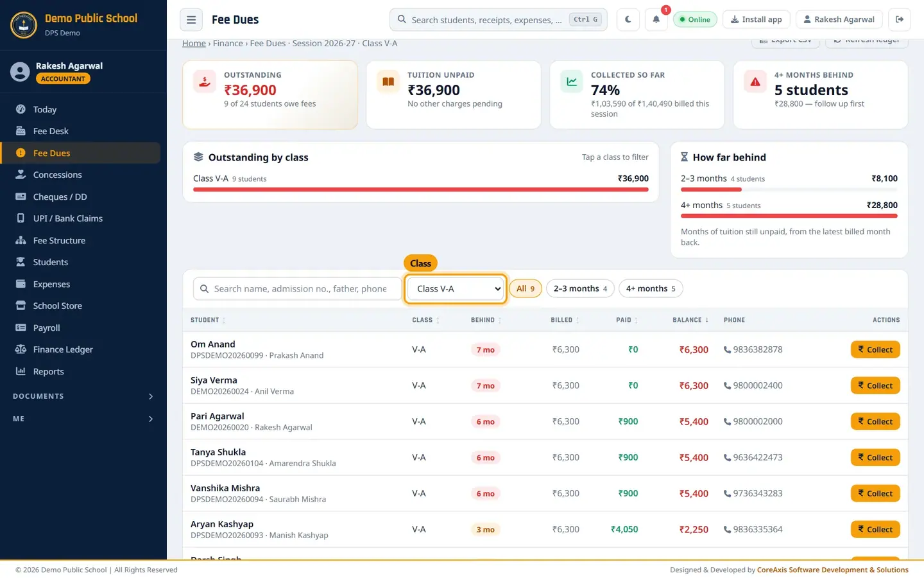
Task: Click the Fee Structure icon
Action: click(21, 240)
